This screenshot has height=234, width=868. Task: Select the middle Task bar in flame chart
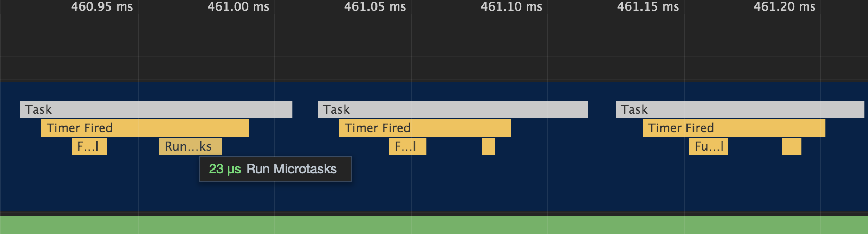pyautogui.click(x=452, y=109)
